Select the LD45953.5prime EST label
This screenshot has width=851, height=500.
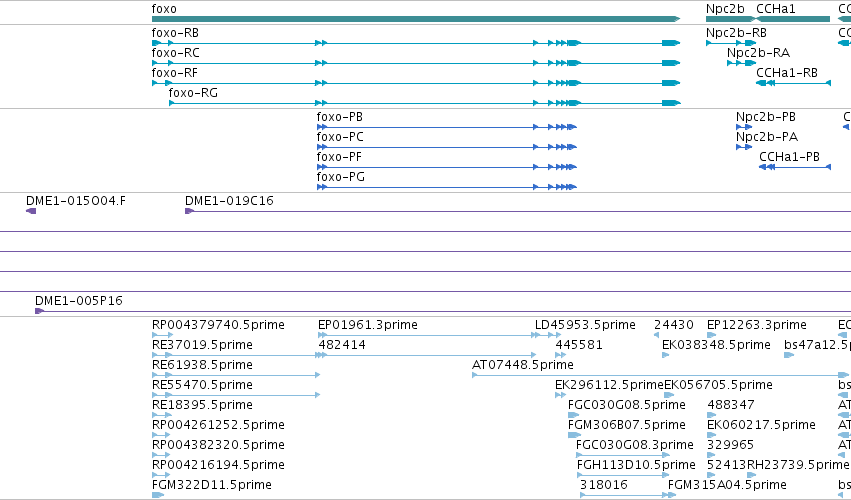(x=585, y=325)
